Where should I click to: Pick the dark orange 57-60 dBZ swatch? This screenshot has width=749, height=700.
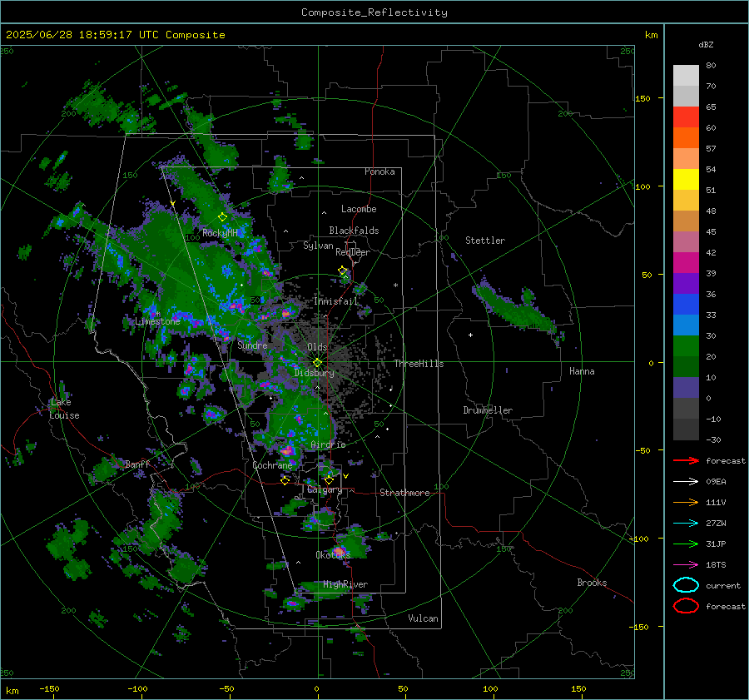coord(686,137)
